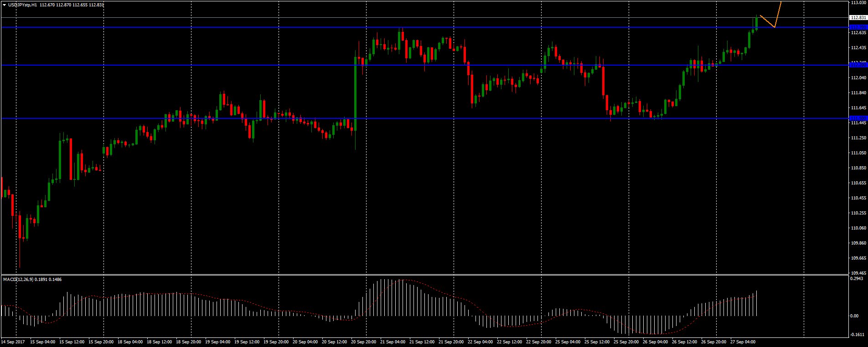The width and height of the screenshot is (868, 347).
Task: Click the 25 Sep 12:00 time label
Action: 597,342
